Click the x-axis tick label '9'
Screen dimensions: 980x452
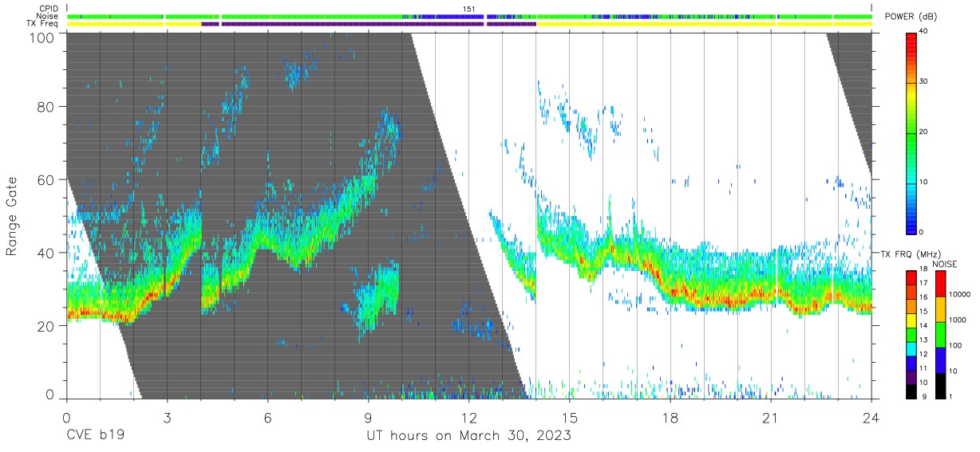point(368,419)
